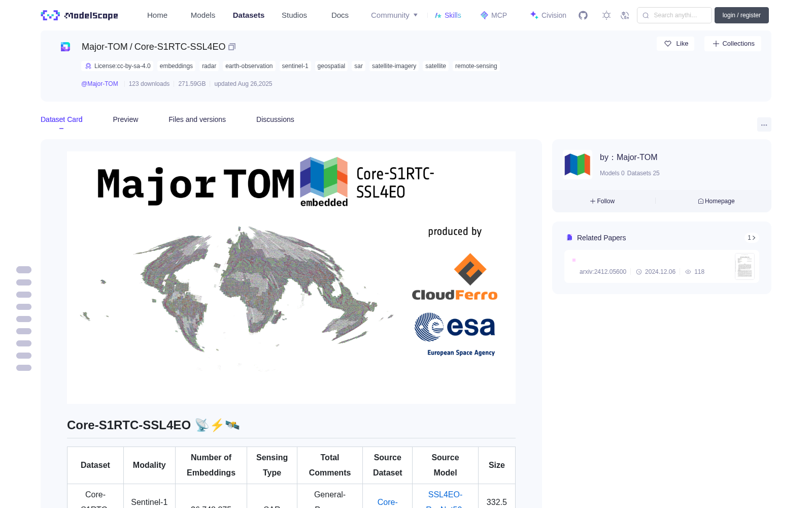Viewport: 812px width, 508px height.
Task: Switch to the Preview tab
Action: point(125,119)
